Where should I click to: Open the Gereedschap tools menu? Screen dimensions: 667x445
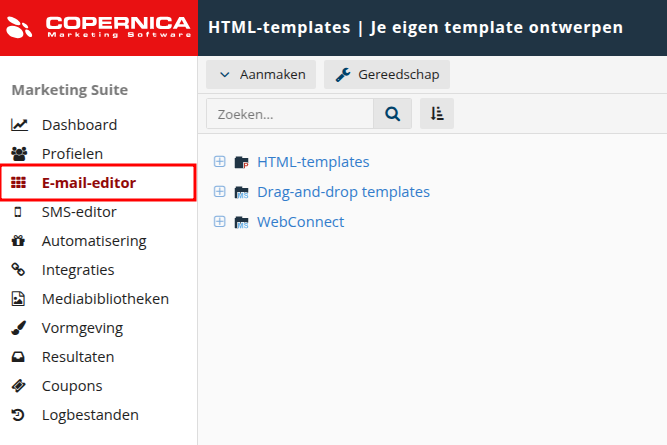[x=387, y=74]
